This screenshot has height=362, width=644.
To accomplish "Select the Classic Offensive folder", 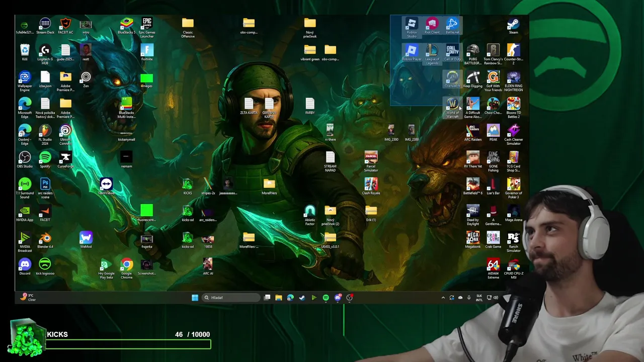I will point(188,28).
